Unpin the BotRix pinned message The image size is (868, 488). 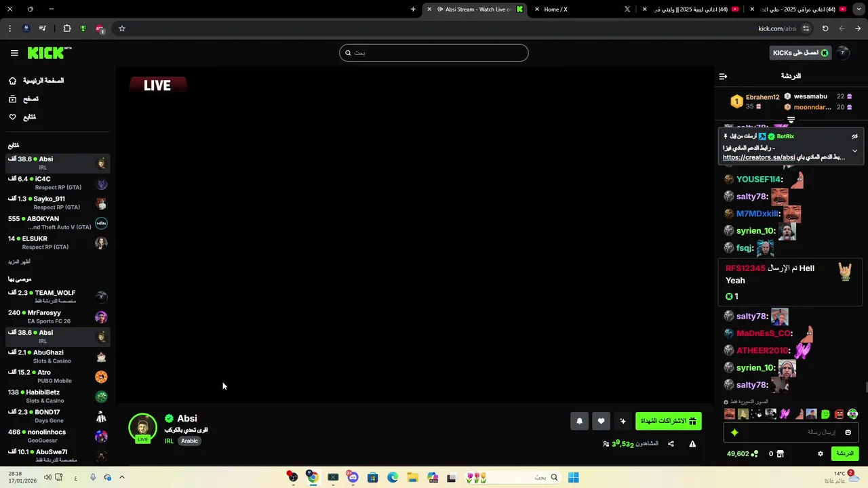point(855,136)
